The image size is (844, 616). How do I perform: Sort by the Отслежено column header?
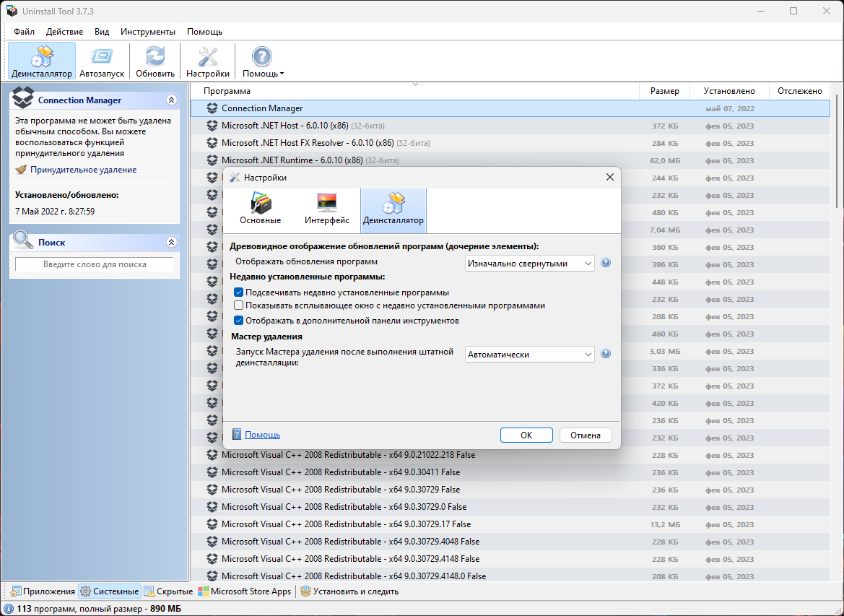(x=800, y=91)
